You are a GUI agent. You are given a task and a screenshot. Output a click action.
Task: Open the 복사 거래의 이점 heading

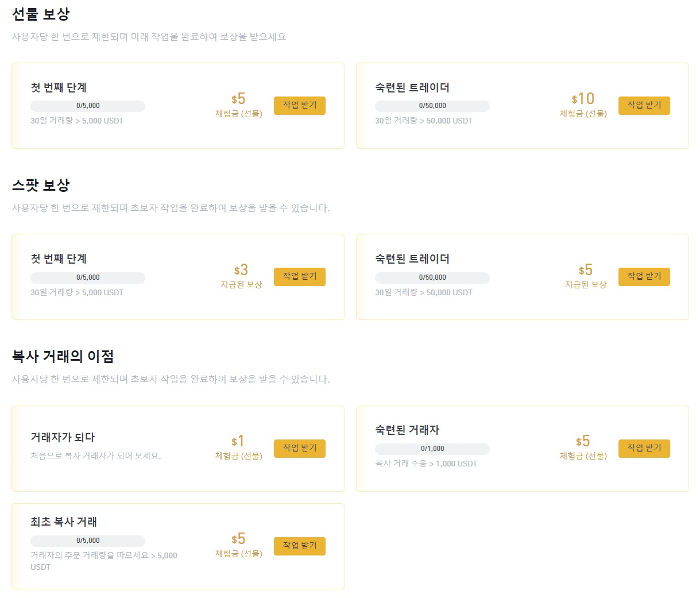pyautogui.click(x=63, y=356)
